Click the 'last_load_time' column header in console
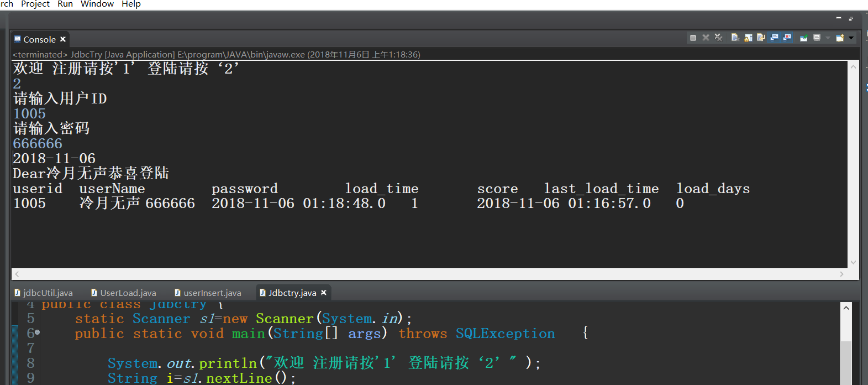Viewport: 868px width, 385px height. [x=601, y=189]
